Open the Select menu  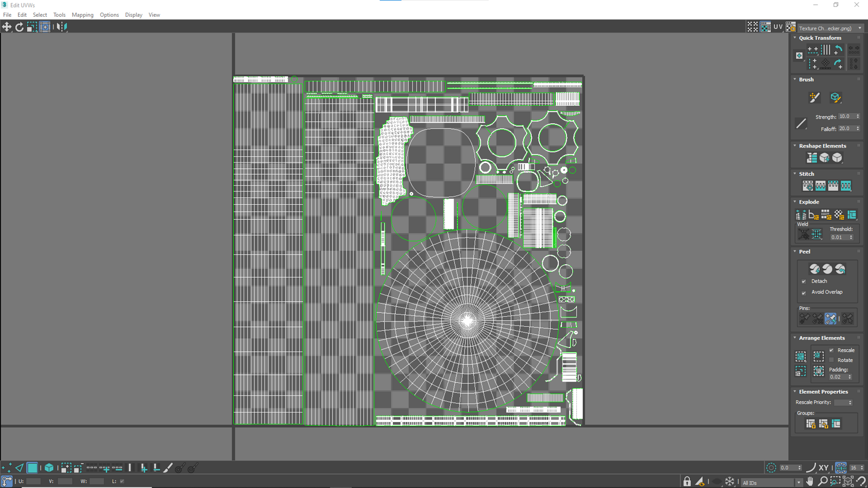[40, 15]
